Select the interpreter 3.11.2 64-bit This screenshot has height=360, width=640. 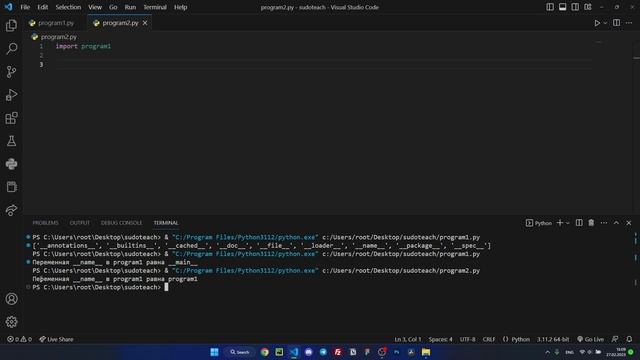pyautogui.click(x=553, y=339)
